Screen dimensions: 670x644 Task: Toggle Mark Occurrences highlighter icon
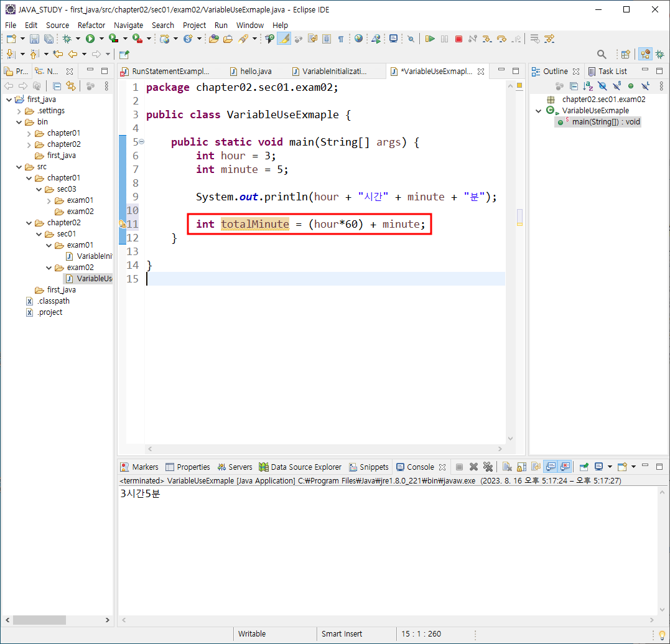click(x=284, y=39)
